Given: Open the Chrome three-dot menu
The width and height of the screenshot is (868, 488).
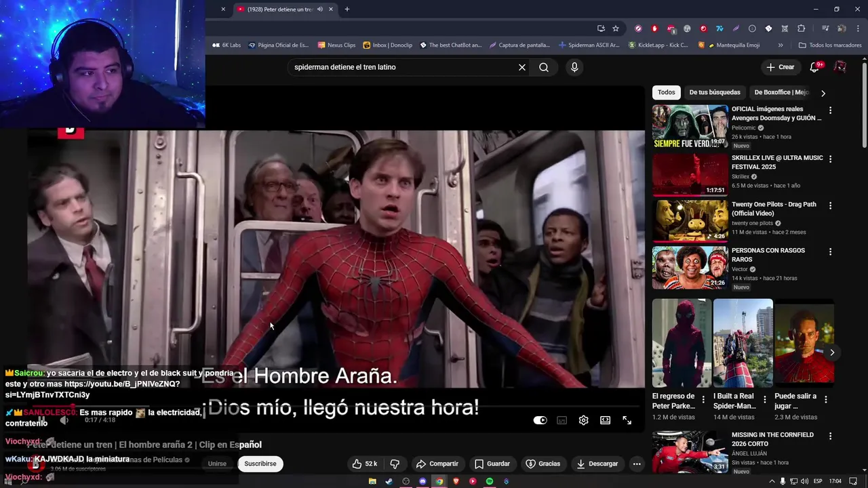Looking at the screenshot, I should pyautogui.click(x=859, y=28).
